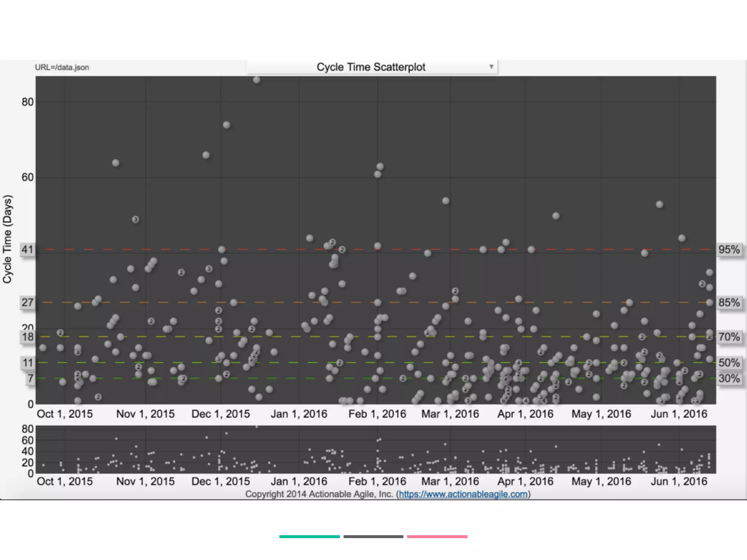
Task: Click the 11 days percentile value box
Action: 28,363
